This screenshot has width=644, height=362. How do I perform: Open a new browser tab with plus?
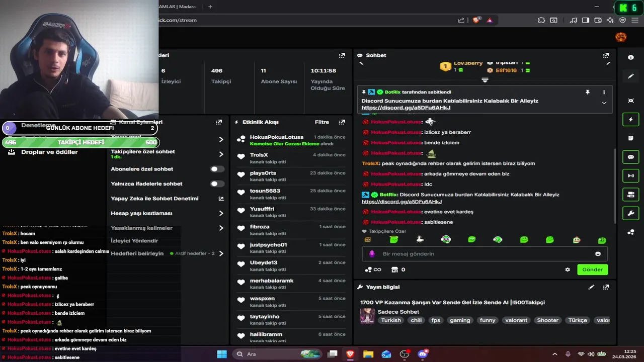210,7
